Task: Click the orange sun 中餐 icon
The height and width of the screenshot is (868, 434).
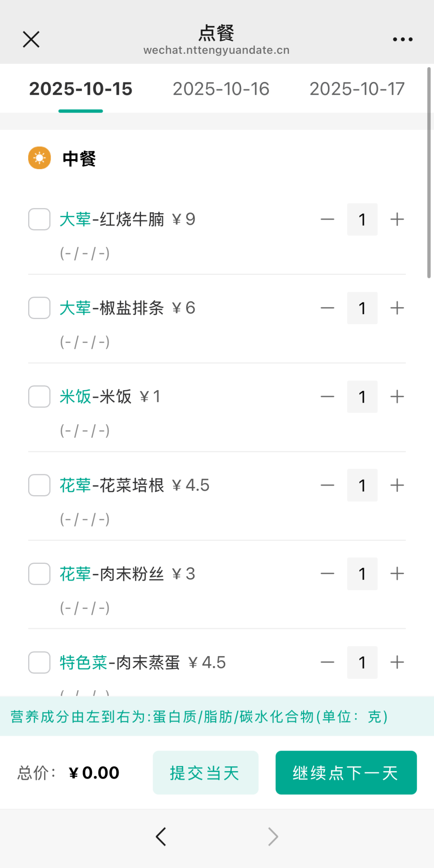Action: pos(39,158)
